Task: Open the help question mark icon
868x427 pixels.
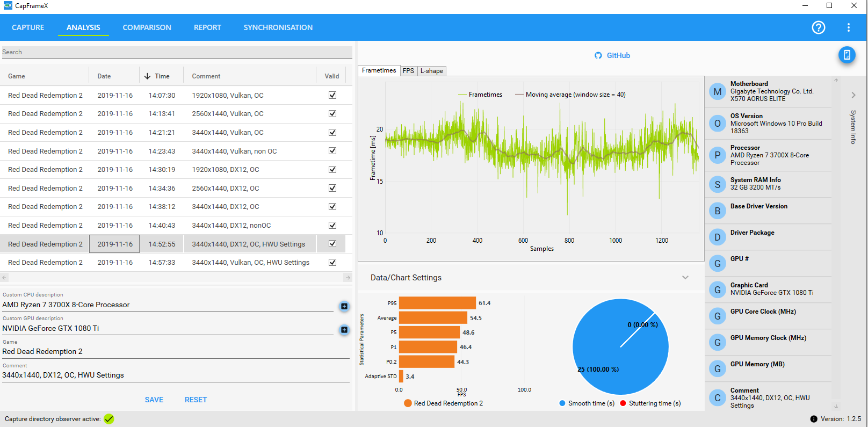Action: 818,27
